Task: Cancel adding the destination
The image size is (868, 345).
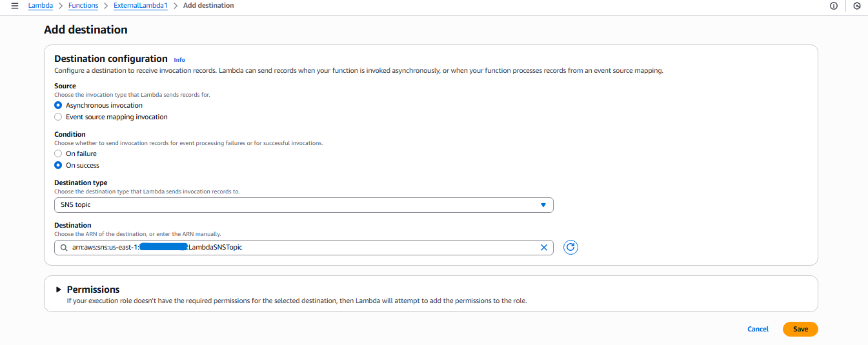Action: coord(758,329)
